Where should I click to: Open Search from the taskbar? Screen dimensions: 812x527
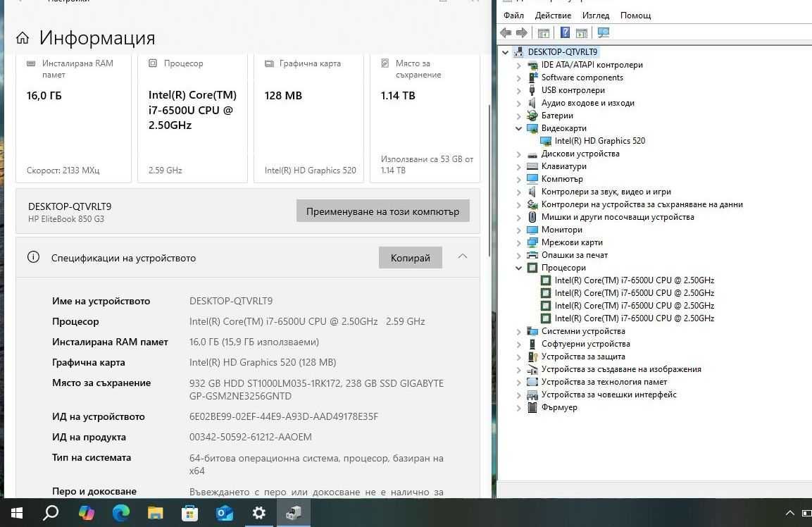click(51, 513)
